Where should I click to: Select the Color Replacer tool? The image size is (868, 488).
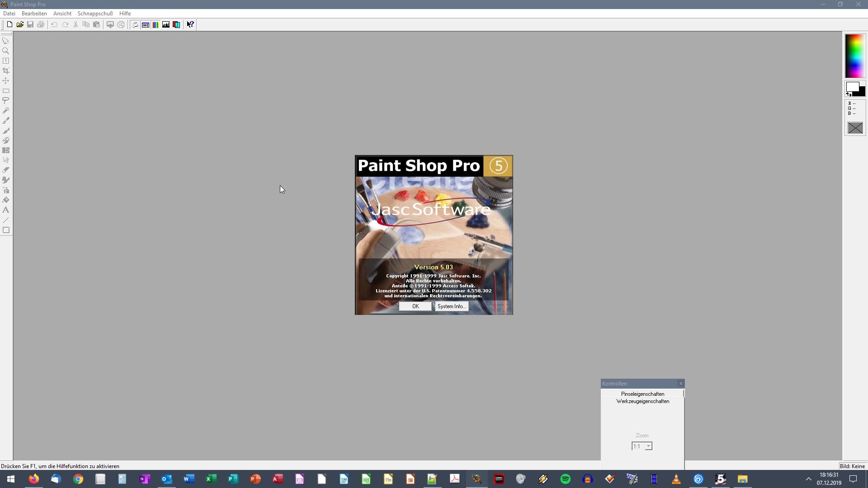6,150
